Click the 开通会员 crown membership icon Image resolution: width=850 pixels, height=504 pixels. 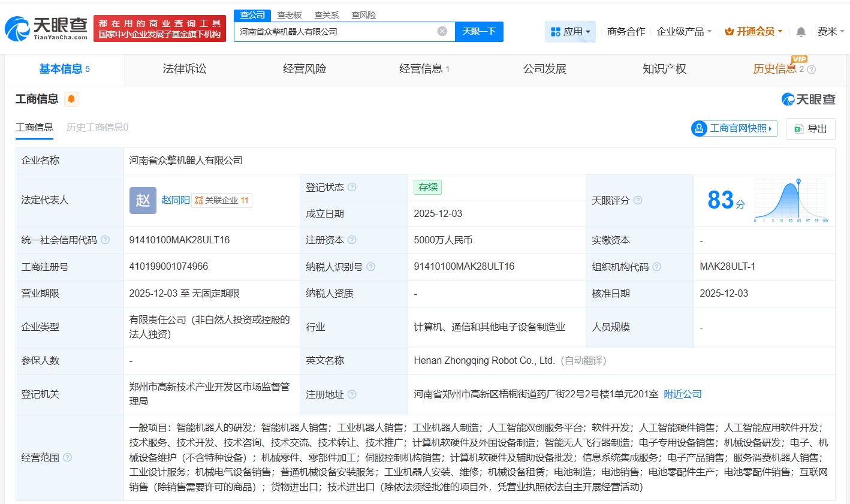[729, 31]
